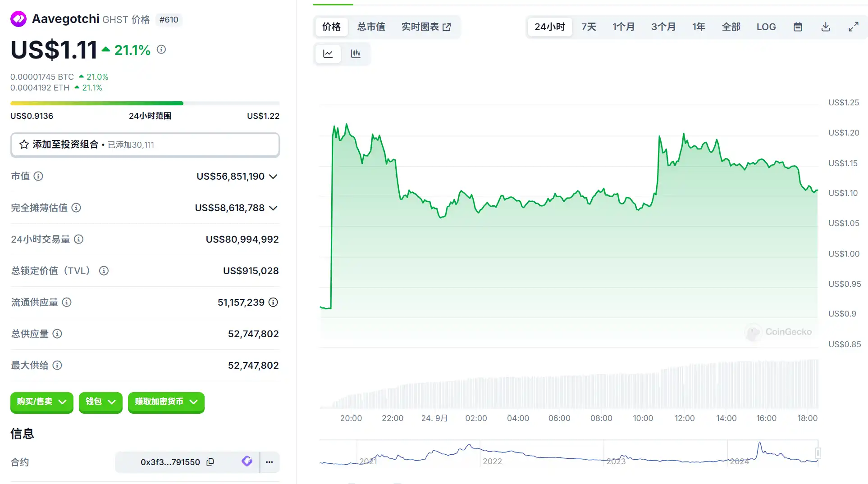Switch to candlestick chart view
The height and width of the screenshot is (484, 868).
(x=356, y=54)
